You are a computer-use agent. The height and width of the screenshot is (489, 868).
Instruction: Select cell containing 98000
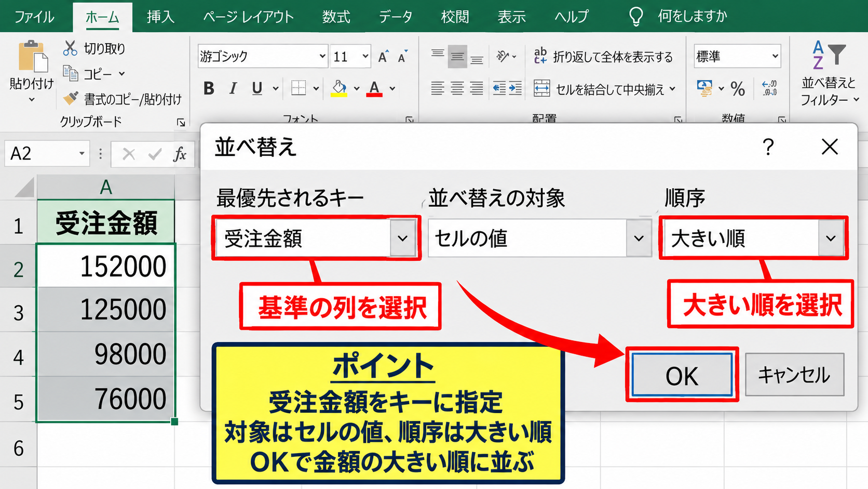tap(106, 354)
